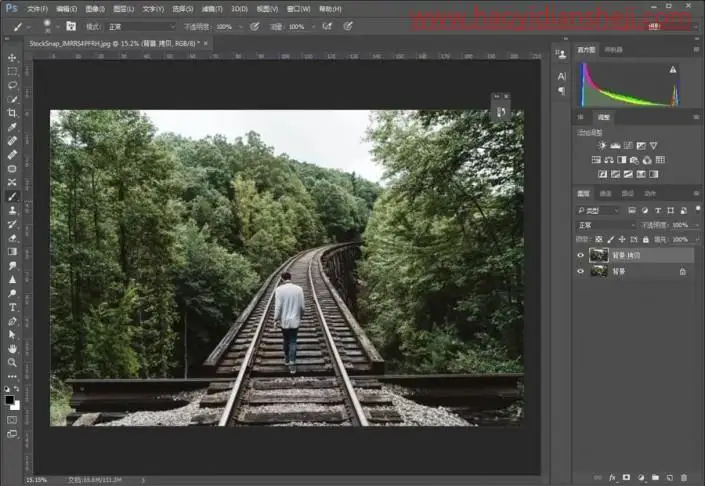The width and height of the screenshot is (705, 486).
Task: Select the Type (T) tool
Action: (12, 308)
